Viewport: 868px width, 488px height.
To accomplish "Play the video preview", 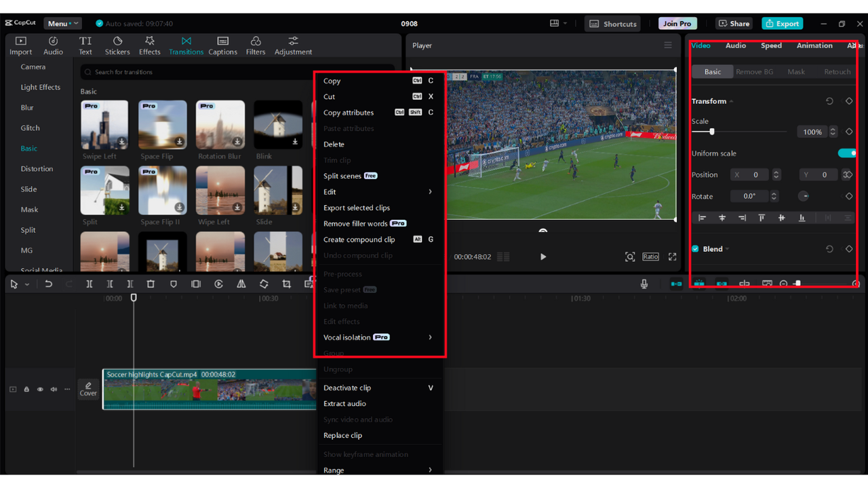I will [543, 257].
